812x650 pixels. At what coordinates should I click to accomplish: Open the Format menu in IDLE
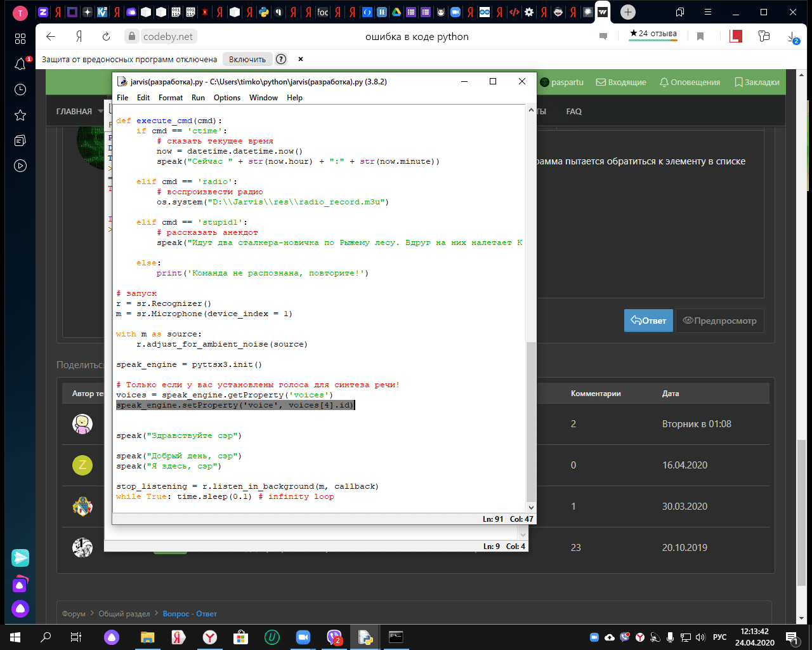pos(170,98)
